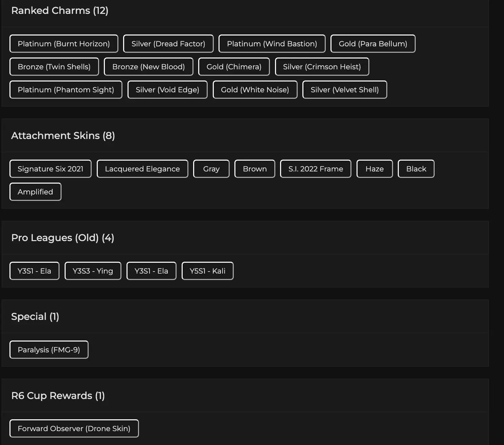504x445 pixels.
Task: Click the Gold (Para Bellum) tag
Action: pyautogui.click(x=373, y=44)
